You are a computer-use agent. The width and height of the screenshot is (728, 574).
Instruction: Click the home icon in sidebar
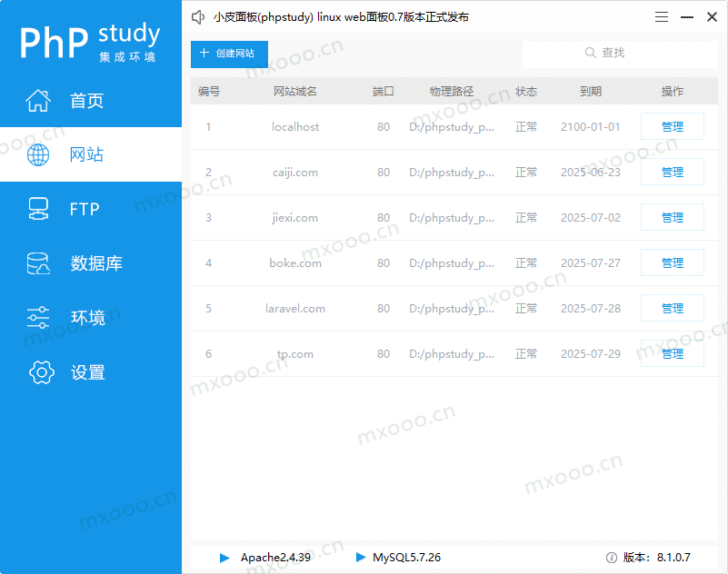(38, 101)
